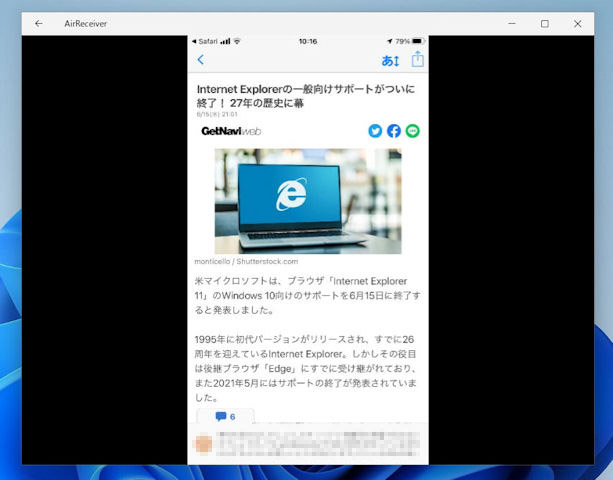
Task: Tap the blue back chevron in article view
Action: pyautogui.click(x=201, y=59)
